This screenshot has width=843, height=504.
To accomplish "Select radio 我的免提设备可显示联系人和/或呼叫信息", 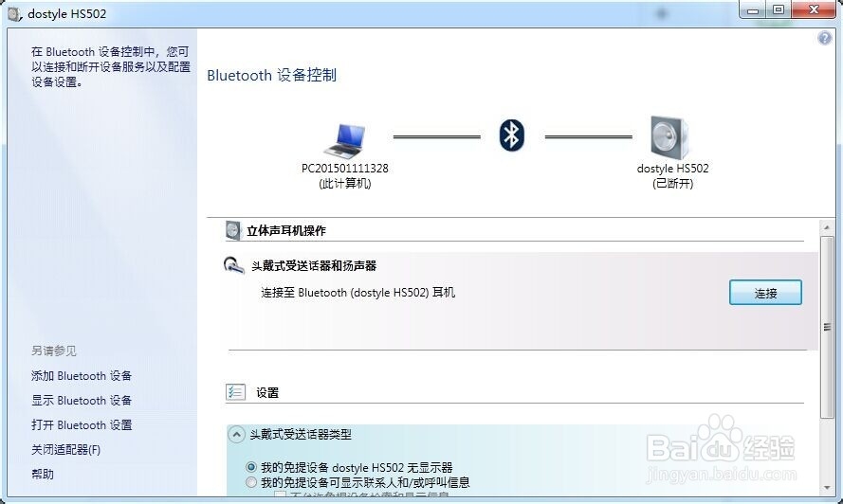I will (x=250, y=482).
